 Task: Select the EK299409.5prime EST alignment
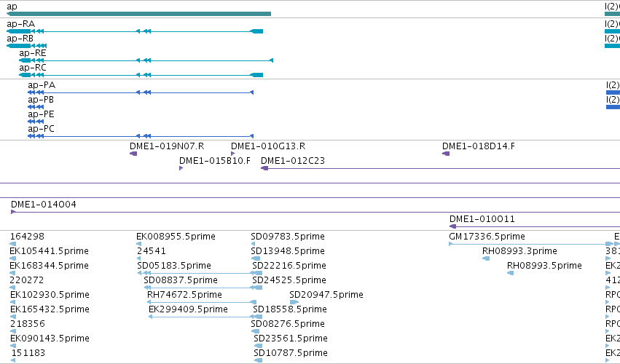(x=205, y=317)
